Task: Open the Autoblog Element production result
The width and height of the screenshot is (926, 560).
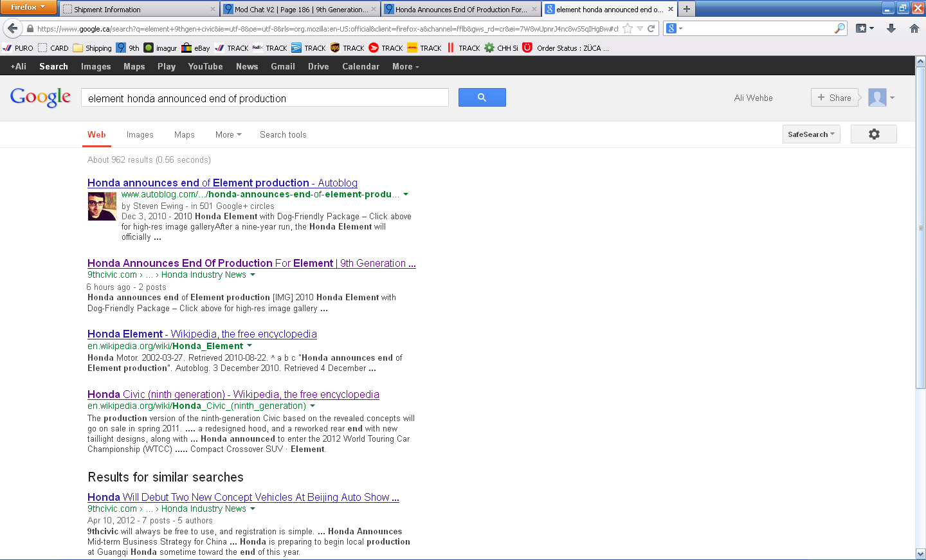Action: tap(222, 183)
